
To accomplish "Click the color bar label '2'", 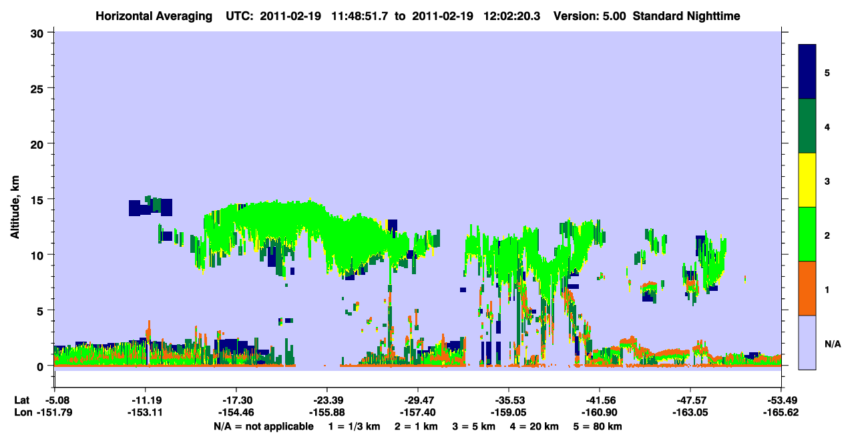I will click(827, 236).
